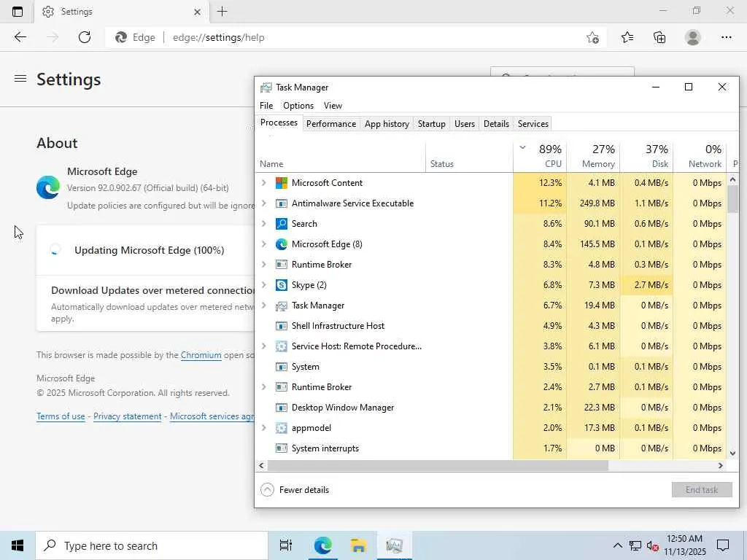Sort processes by Disk column header
The image size is (747, 560).
(646, 157)
